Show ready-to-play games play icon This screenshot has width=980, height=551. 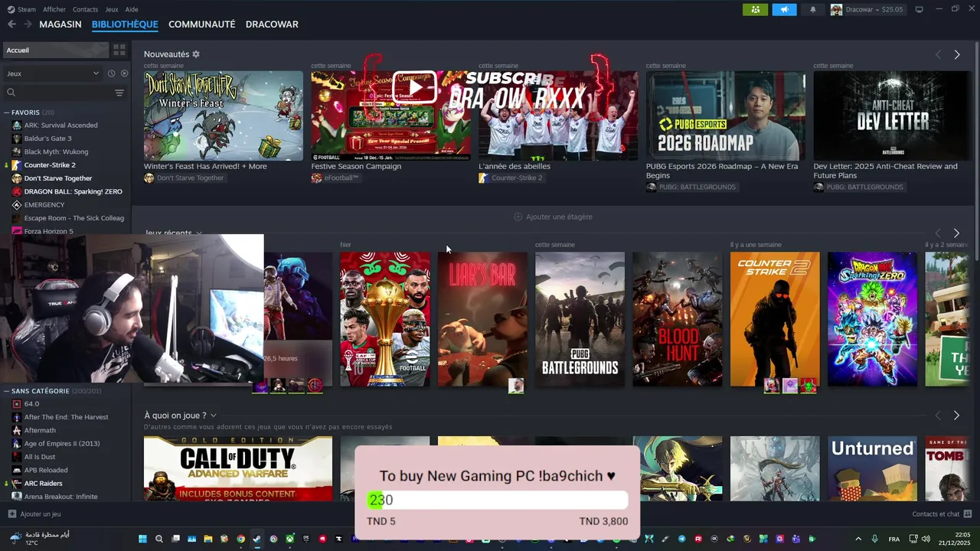[125, 73]
